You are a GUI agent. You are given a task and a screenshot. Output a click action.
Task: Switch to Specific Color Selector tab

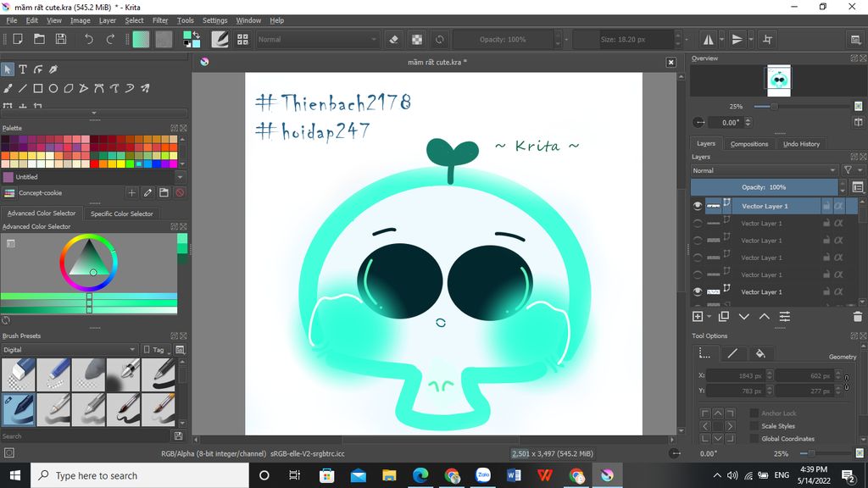(x=122, y=213)
